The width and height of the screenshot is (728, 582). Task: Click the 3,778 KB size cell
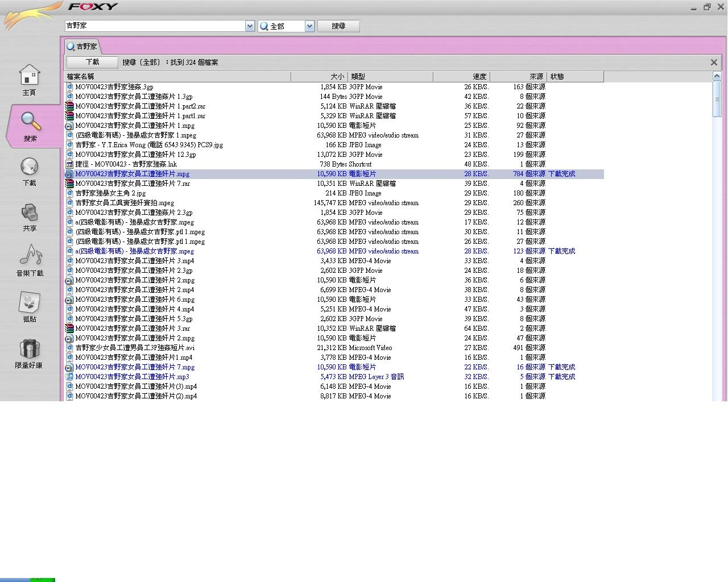tap(333, 357)
